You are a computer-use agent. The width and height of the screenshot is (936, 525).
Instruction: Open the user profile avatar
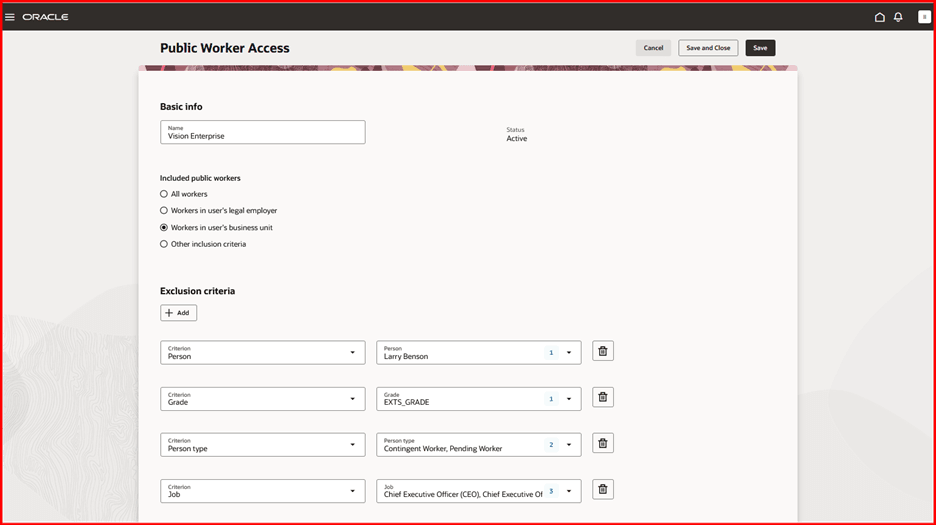tap(924, 17)
